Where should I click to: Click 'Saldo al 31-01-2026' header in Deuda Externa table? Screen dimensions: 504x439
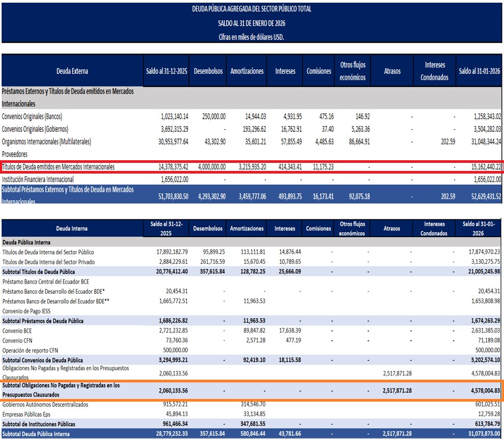(x=479, y=71)
